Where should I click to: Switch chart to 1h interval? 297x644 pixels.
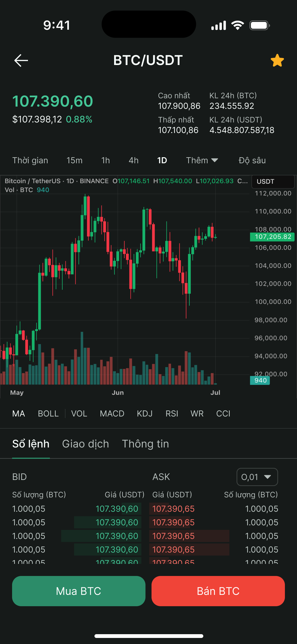105,160
